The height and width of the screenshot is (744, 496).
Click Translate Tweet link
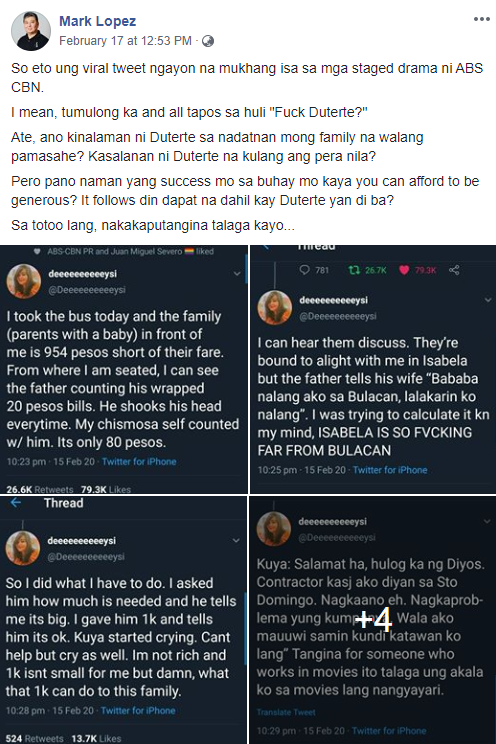pos(286,712)
